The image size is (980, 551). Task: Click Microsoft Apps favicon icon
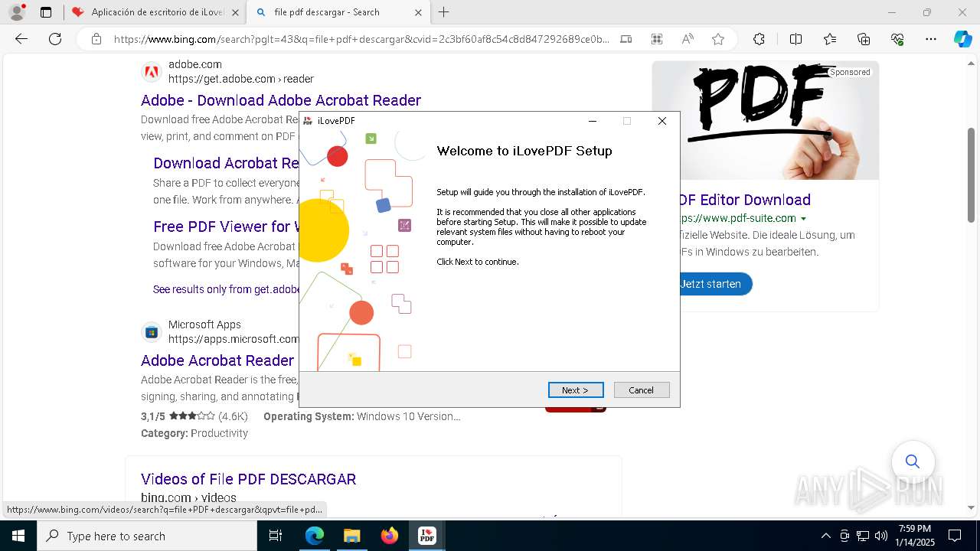152,332
